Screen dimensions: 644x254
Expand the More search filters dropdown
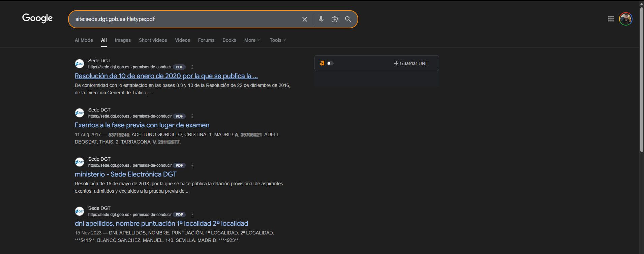coord(252,40)
